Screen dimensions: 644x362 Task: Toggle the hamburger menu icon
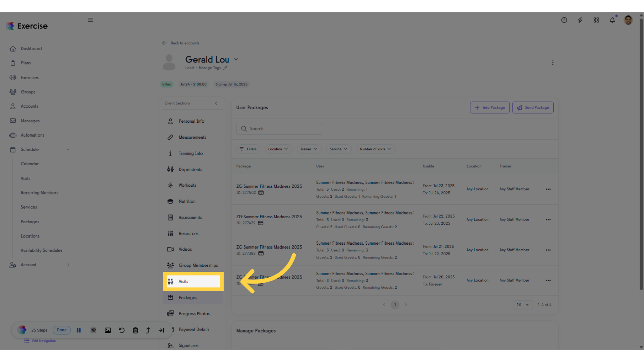pyautogui.click(x=90, y=20)
